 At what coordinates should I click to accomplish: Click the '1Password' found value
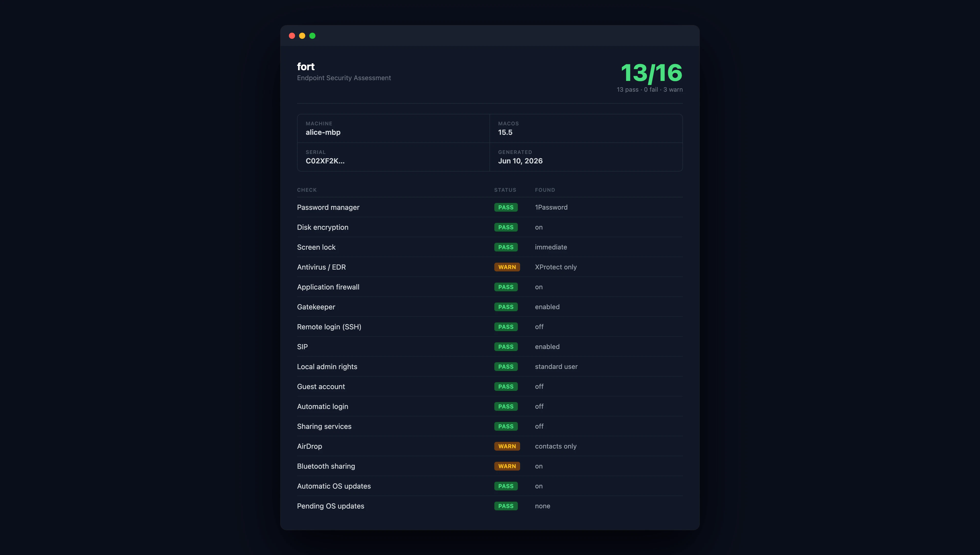(551, 207)
